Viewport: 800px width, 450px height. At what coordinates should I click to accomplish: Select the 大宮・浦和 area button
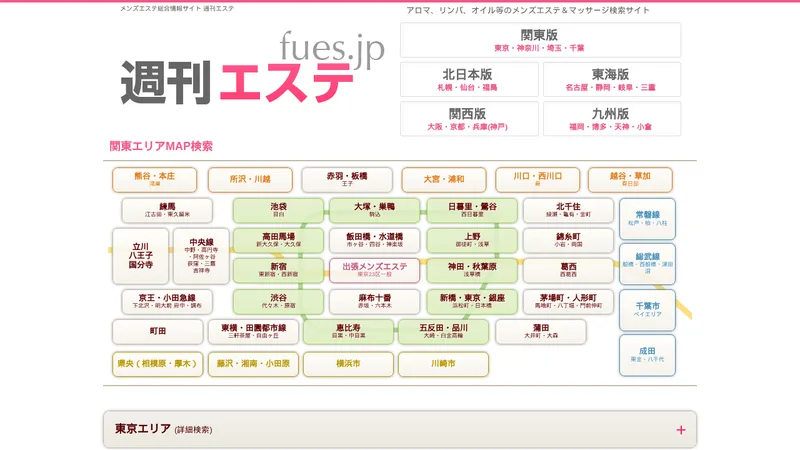(x=444, y=180)
